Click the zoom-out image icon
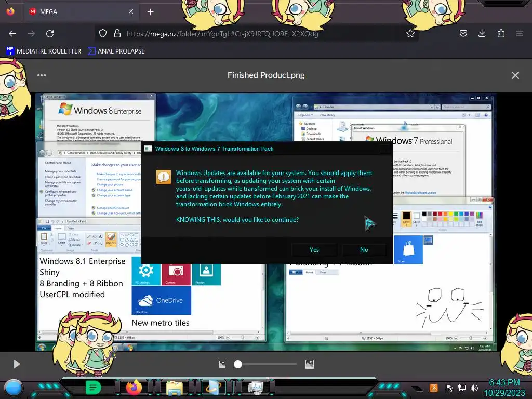The width and height of the screenshot is (532, 399). 222,364
